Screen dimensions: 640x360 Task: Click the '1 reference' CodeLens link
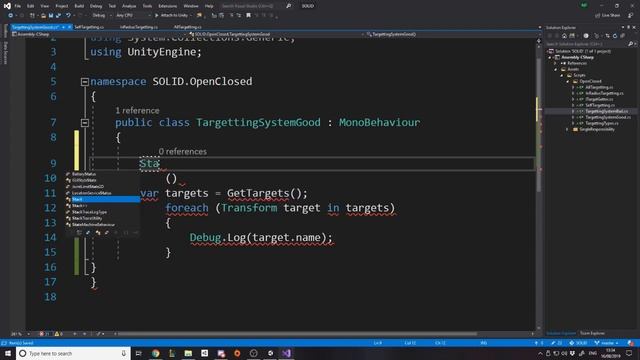pyautogui.click(x=137, y=111)
